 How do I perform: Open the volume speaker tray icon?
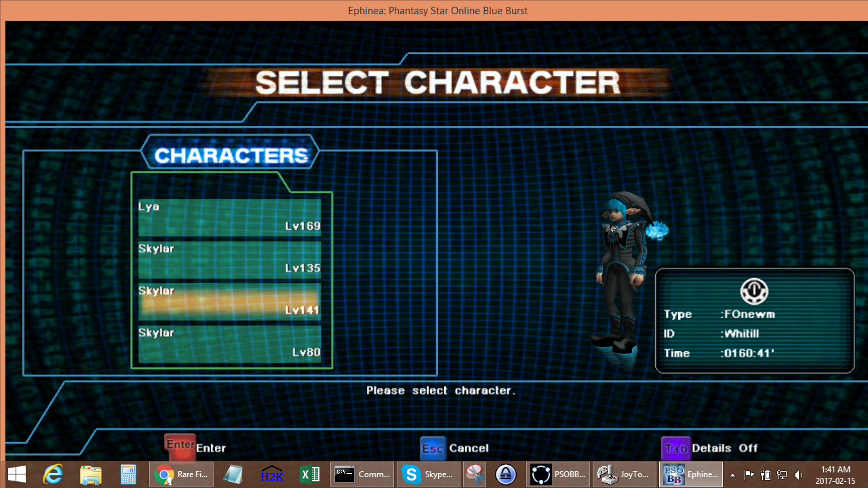click(798, 475)
